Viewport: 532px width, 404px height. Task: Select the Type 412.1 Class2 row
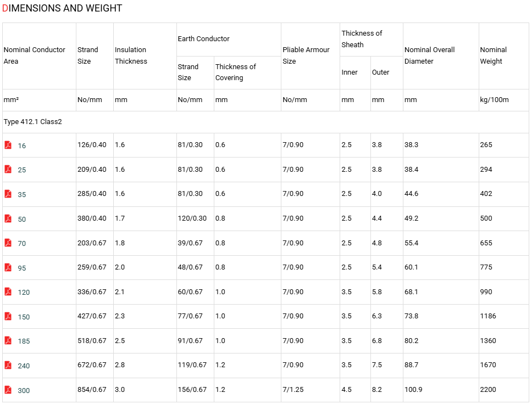point(265,122)
